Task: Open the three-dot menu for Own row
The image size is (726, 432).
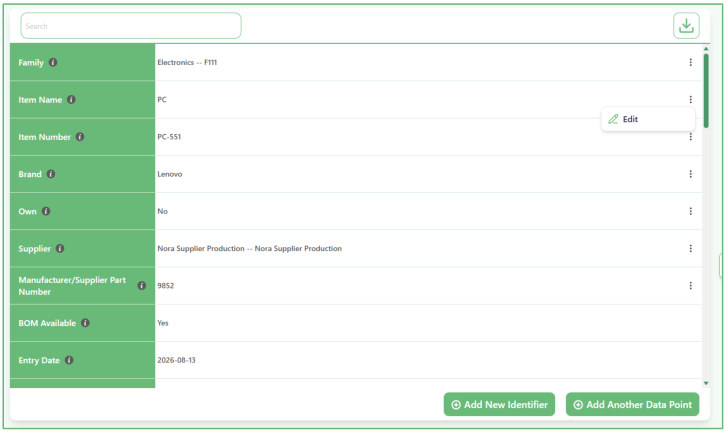Action: click(x=690, y=211)
